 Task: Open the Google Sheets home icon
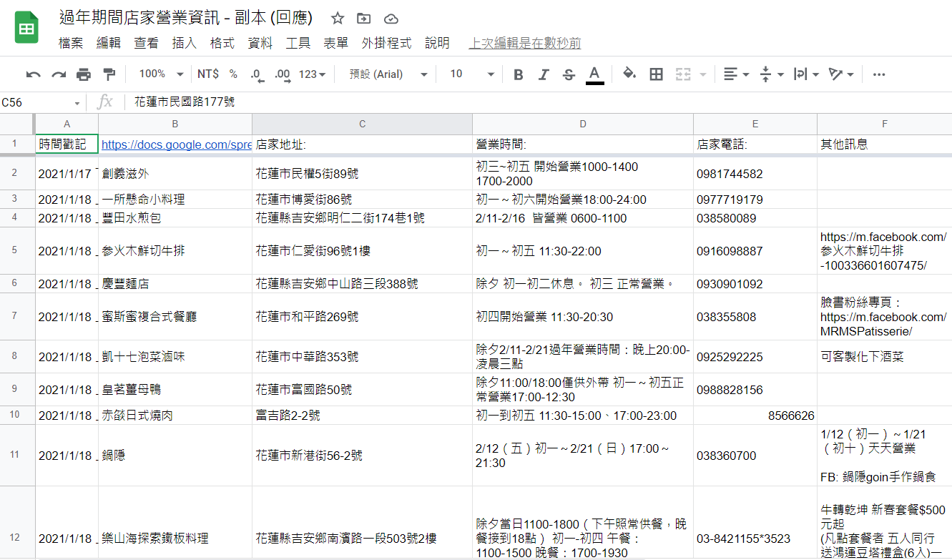click(x=26, y=29)
